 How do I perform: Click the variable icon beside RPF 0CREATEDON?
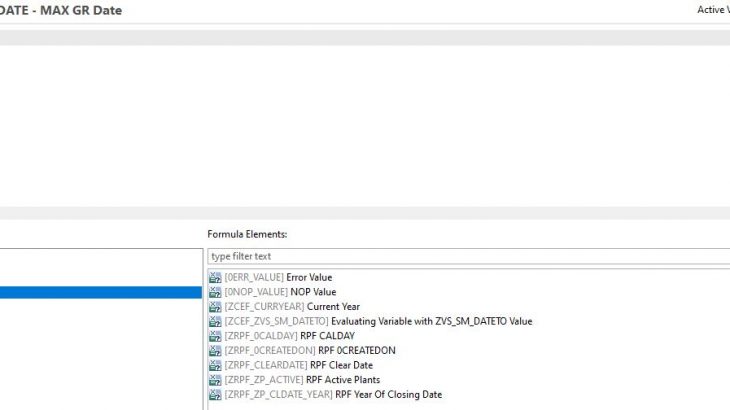pyautogui.click(x=215, y=351)
